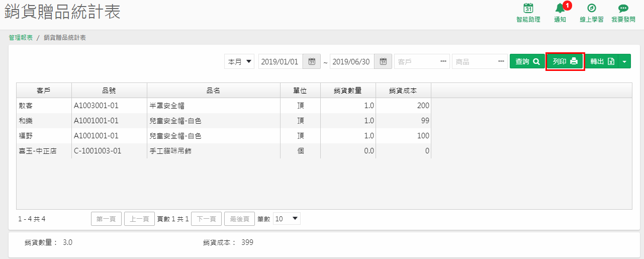The width and height of the screenshot is (644, 259).
Task: Sort by the 品名 column header
Action: tap(214, 91)
